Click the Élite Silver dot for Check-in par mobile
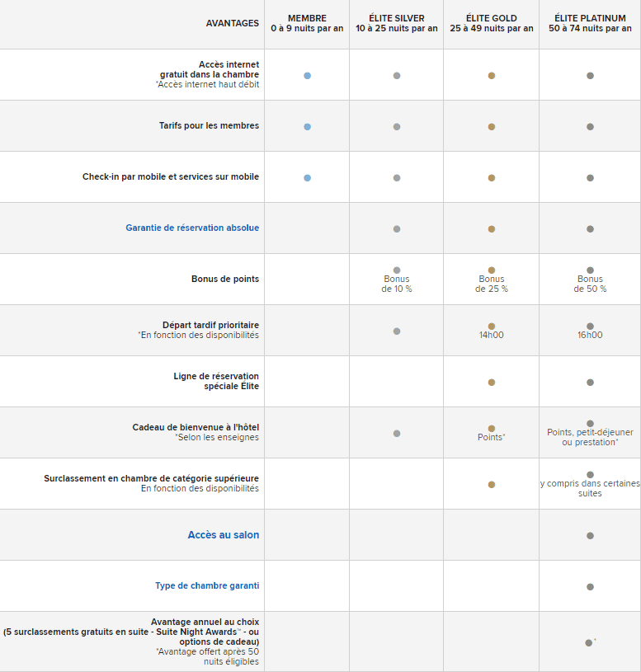 tap(397, 178)
